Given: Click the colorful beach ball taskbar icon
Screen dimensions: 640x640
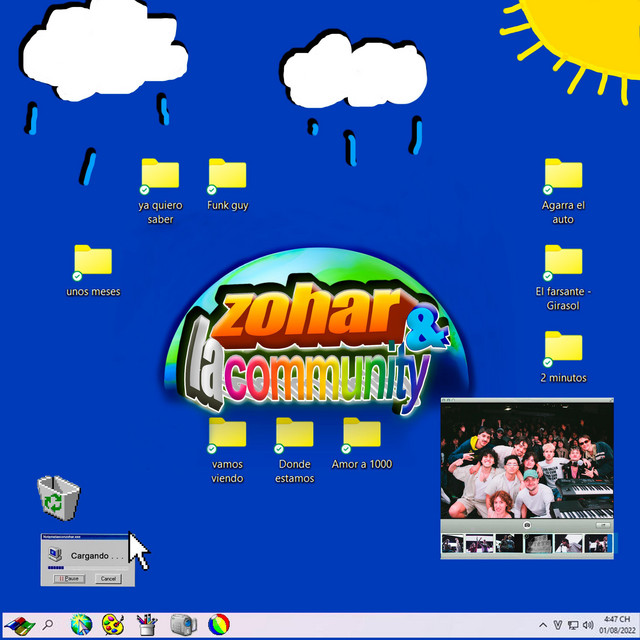Looking at the screenshot, I should coord(218,625).
